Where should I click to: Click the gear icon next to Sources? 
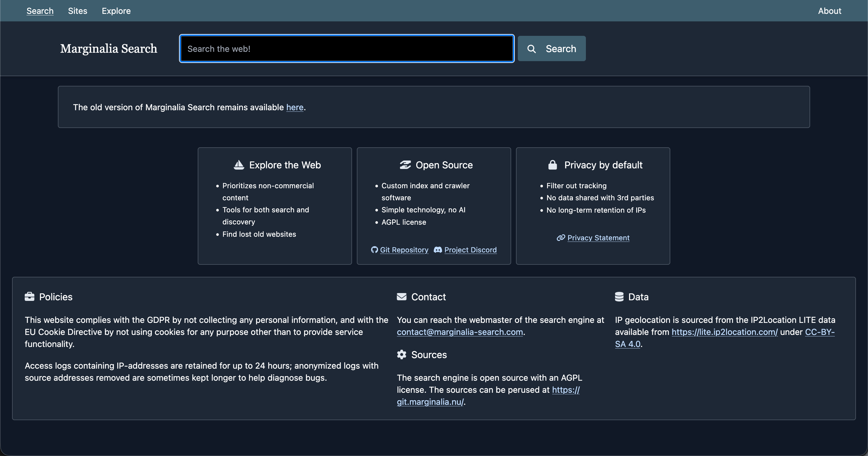tap(402, 354)
